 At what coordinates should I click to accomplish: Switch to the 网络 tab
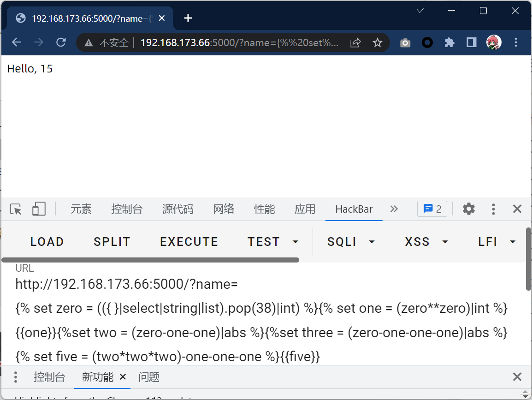[224, 209]
